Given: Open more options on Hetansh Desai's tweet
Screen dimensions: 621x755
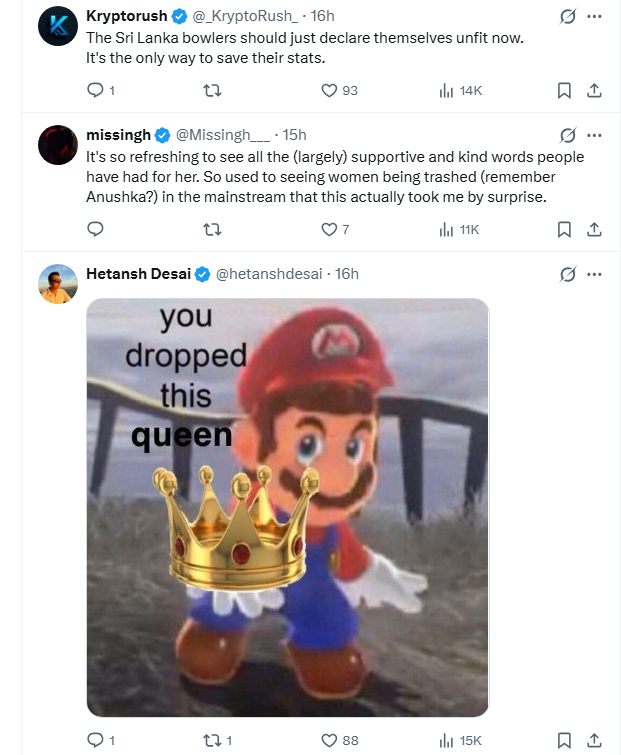Looking at the screenshot, I should [x=595, y=274].
